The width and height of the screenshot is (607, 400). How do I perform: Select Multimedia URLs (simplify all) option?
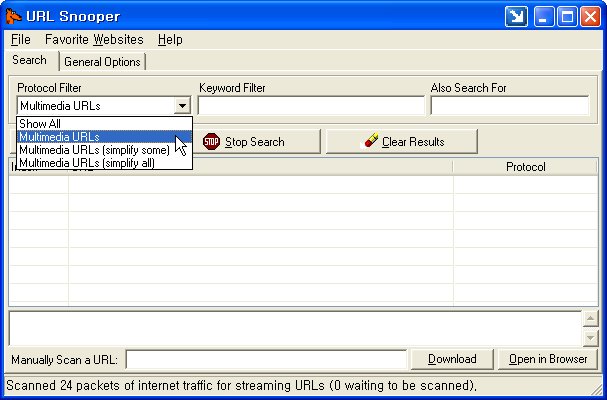tap(105, 163)
